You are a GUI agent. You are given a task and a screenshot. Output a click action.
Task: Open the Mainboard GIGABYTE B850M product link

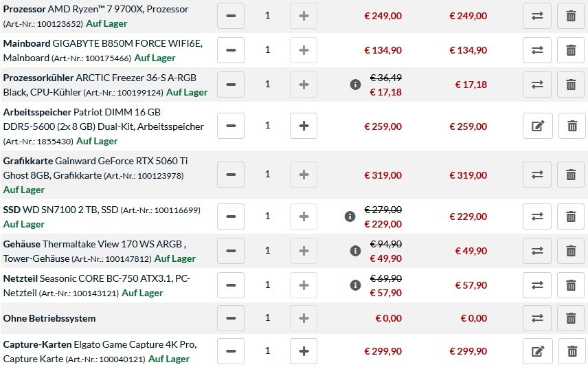coord(103,50)
